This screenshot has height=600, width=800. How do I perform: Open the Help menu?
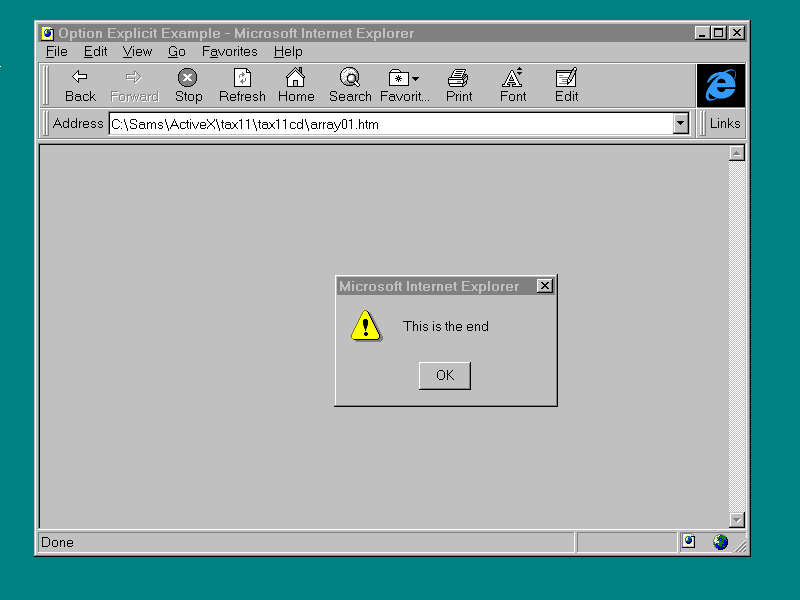point(288,52)
